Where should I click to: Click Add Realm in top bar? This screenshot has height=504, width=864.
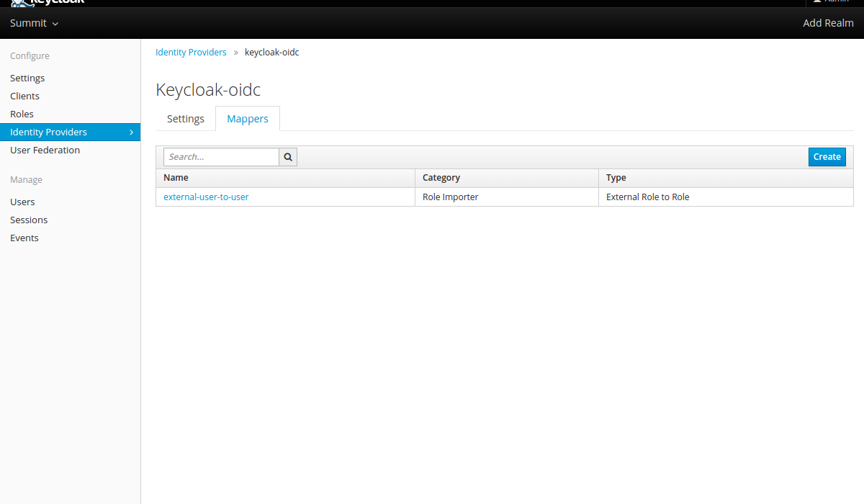click(x=828, y=23)
